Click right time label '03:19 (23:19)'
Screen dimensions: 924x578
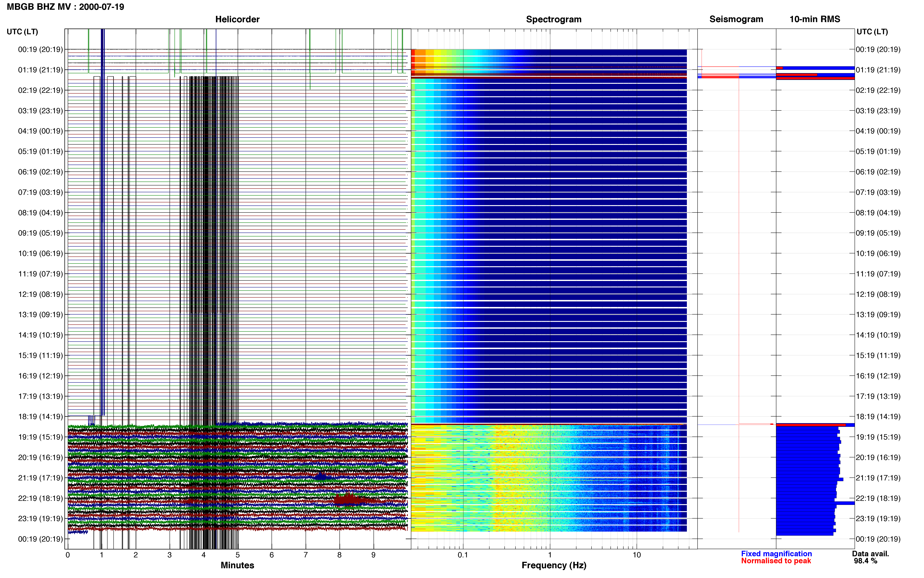tap(878, 111)
